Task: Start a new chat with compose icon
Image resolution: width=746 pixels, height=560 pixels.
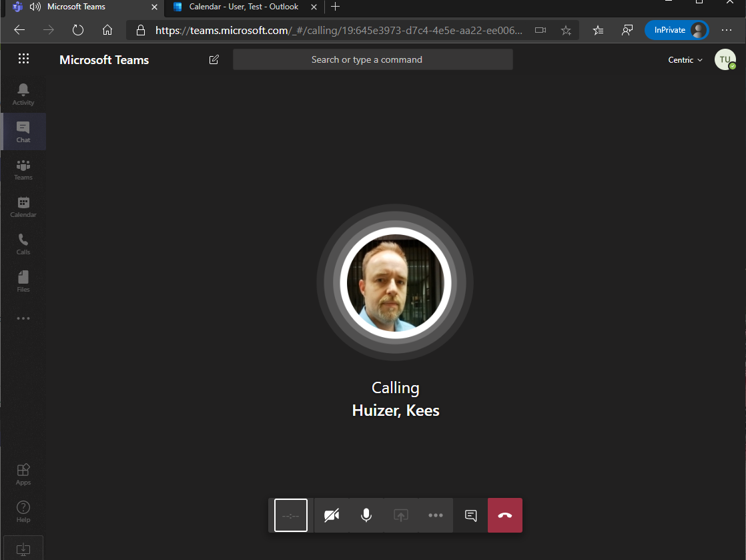Action: (214, 59)
